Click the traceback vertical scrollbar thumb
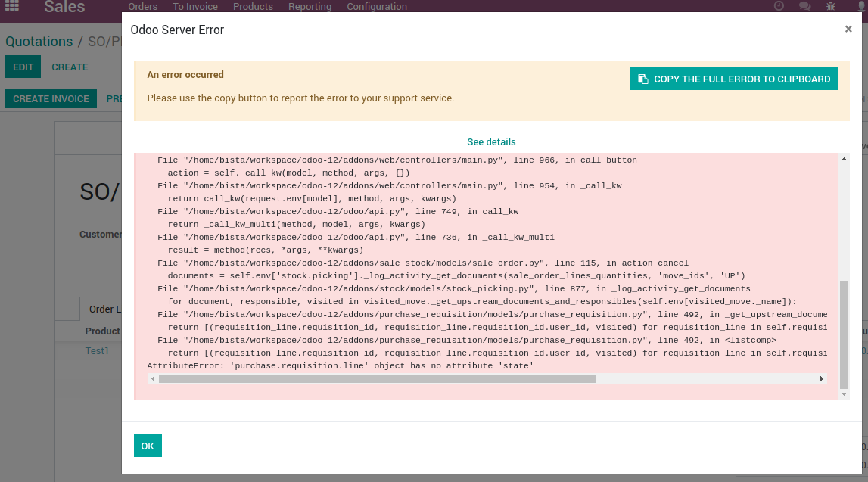The height and width of the screenshot is (482, 868). click(x=845, y=334)
